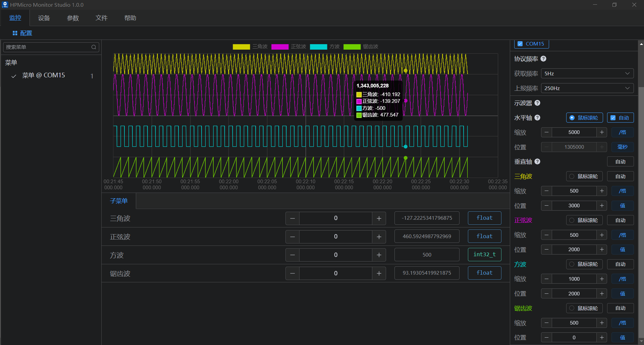The height and width of the screenshot is (345, 644).
Task: Toggle 方波 cyan legend swatch
Action: click(319, 47)
